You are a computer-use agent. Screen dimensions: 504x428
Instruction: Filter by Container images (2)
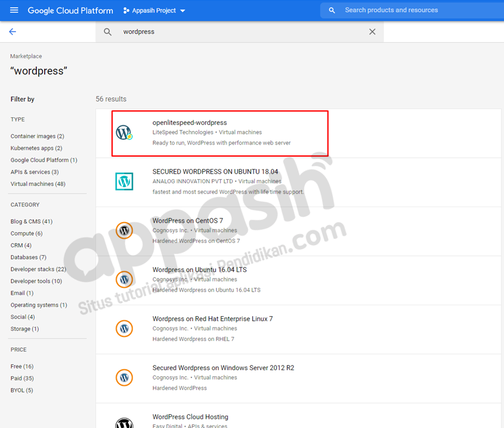(38, 136)
